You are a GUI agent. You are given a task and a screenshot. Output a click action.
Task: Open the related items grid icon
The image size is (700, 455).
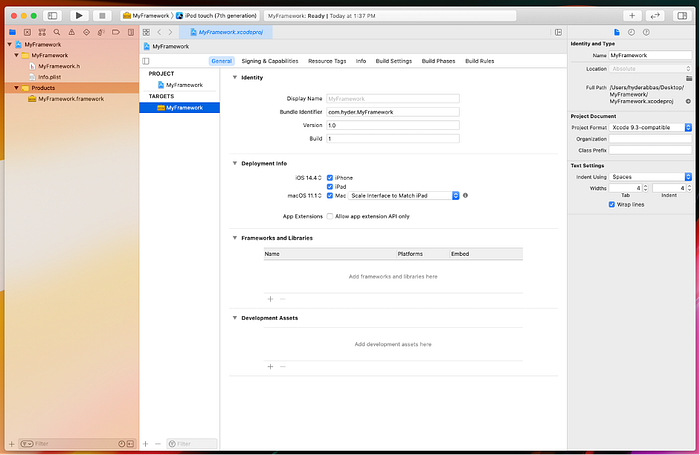[146, 32]
